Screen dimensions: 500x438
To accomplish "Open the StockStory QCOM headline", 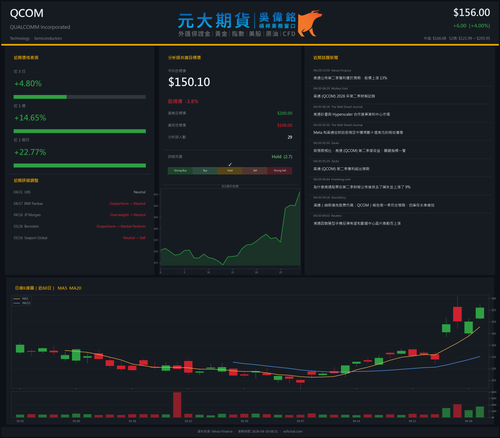I will 373,205.
